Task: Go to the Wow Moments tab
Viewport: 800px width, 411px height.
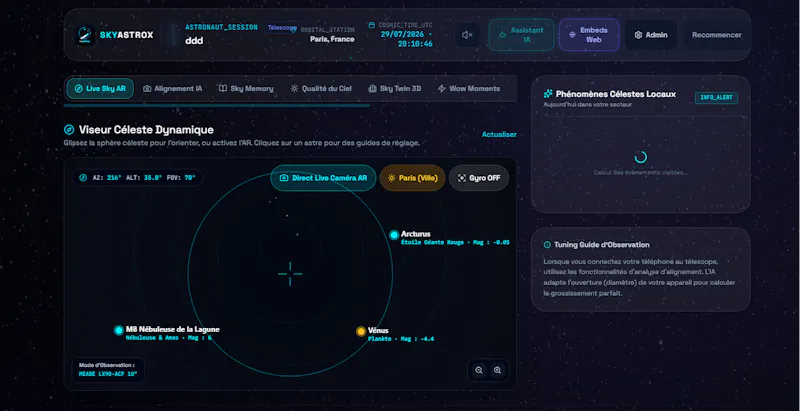Action: point(469,89)
